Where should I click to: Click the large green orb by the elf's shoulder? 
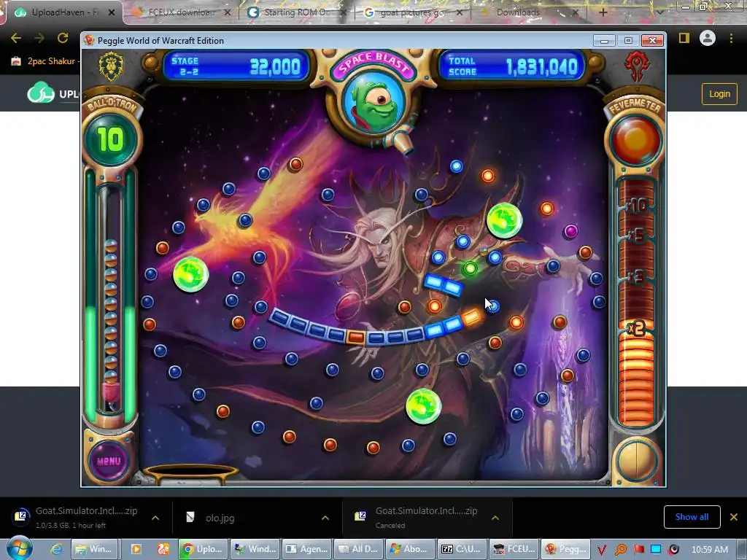click(505, 220)
